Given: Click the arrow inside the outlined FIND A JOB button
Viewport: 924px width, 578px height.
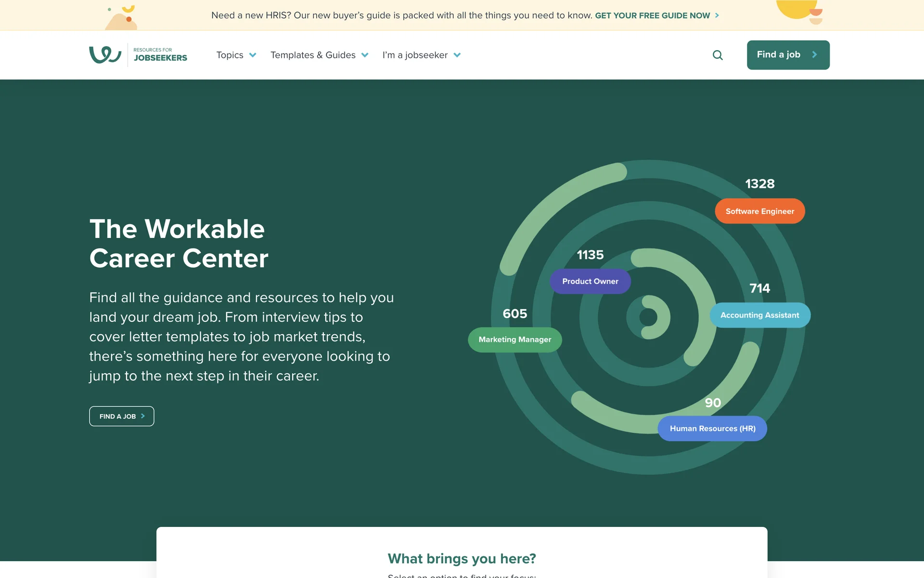Looking at the screenshot, I should coord(143,416).
